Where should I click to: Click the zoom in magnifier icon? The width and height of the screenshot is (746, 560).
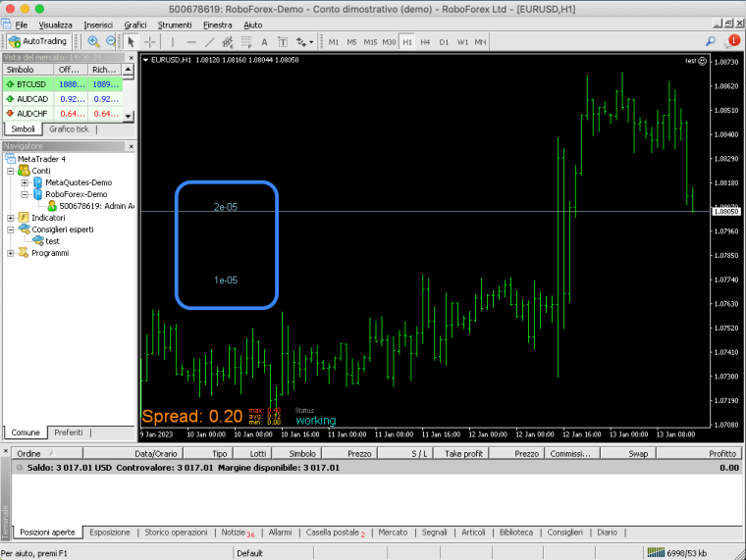tap(93, 41)
